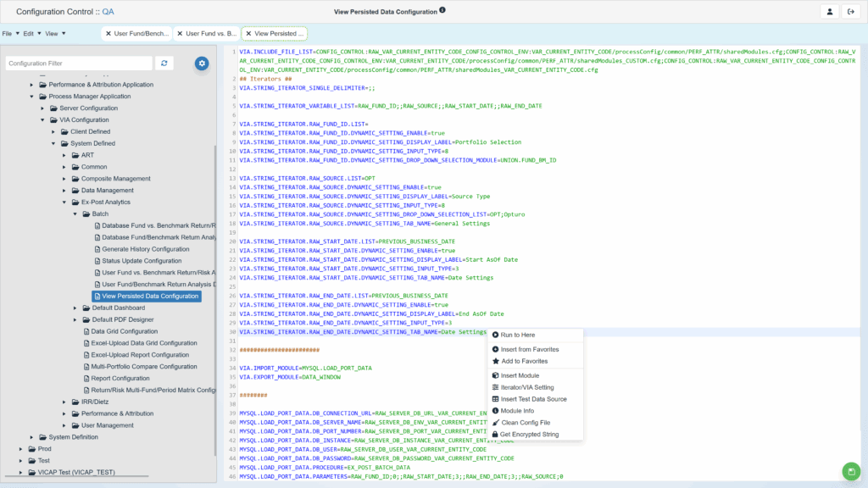Click the Configuration Filter input field
Viewport: 868px width, 488px height.
(x=79, y=64)
